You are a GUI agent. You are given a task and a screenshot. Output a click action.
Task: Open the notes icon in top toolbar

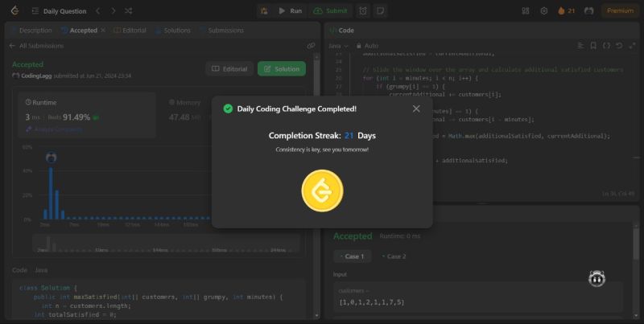pyautogui.click(x=380, y=11)
